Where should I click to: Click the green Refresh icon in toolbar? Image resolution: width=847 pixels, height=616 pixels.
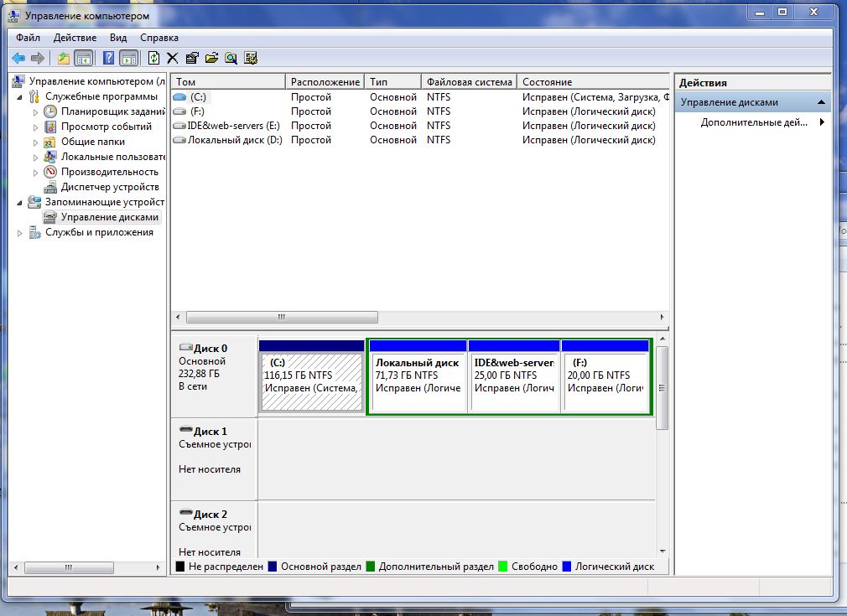pyautogui.click(x=153, y=58)
